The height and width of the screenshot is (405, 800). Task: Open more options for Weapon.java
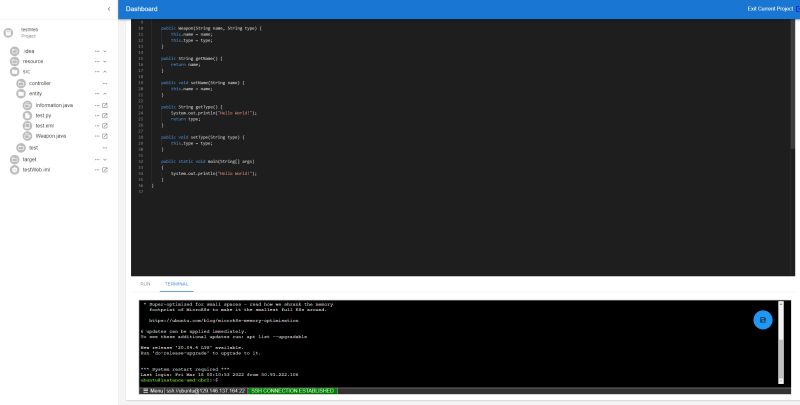tap(97, 136)
